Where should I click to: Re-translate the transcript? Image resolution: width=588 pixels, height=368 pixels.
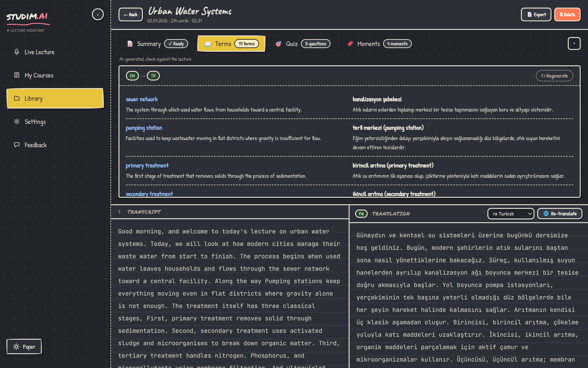[x=560, y=214]
